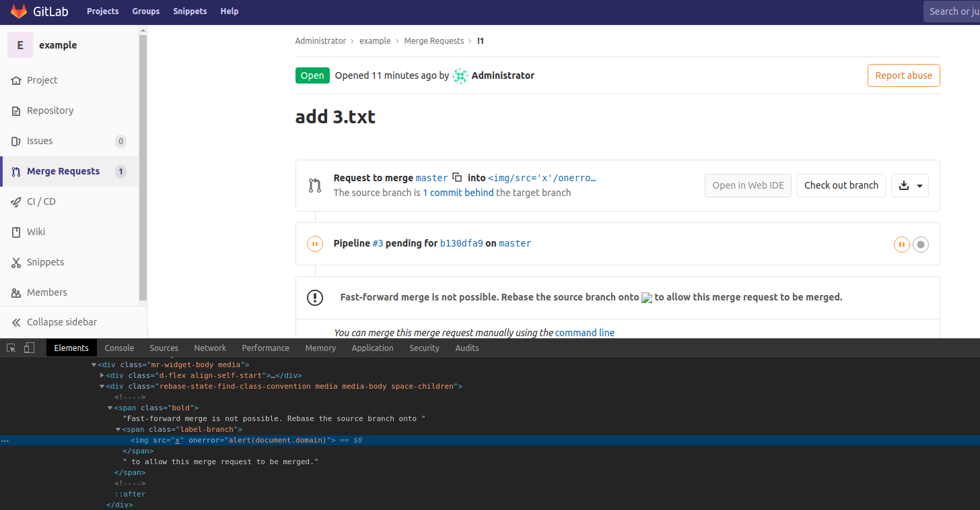The image size is (980, 510).
Task: Open the command line link
Action: coord(584,333)
